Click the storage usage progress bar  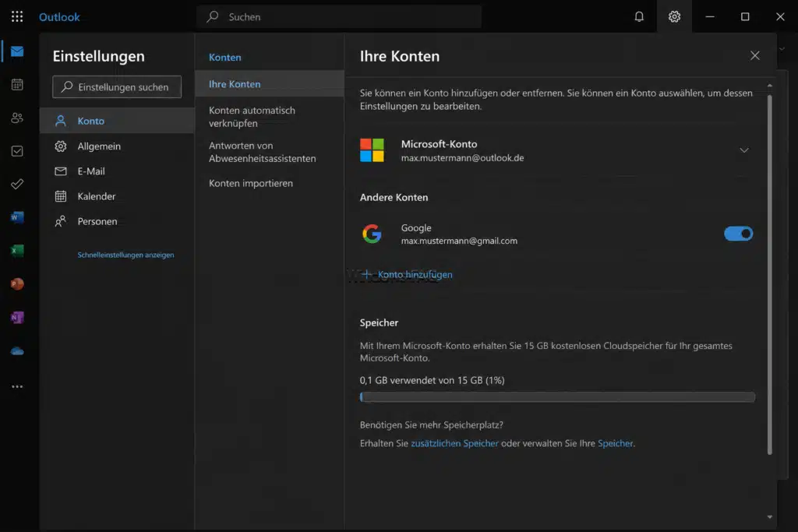tap(557, 396)
